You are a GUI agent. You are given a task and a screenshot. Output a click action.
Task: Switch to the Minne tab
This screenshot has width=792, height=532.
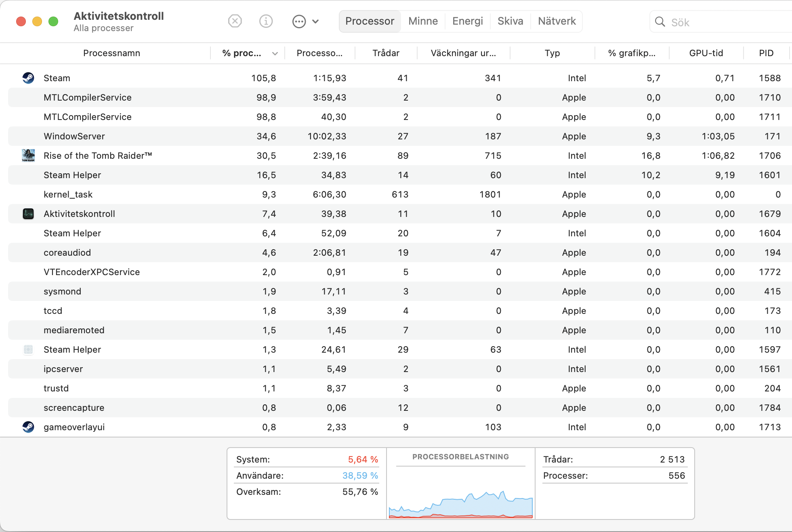pyautogui.click(x=423, y=21)
